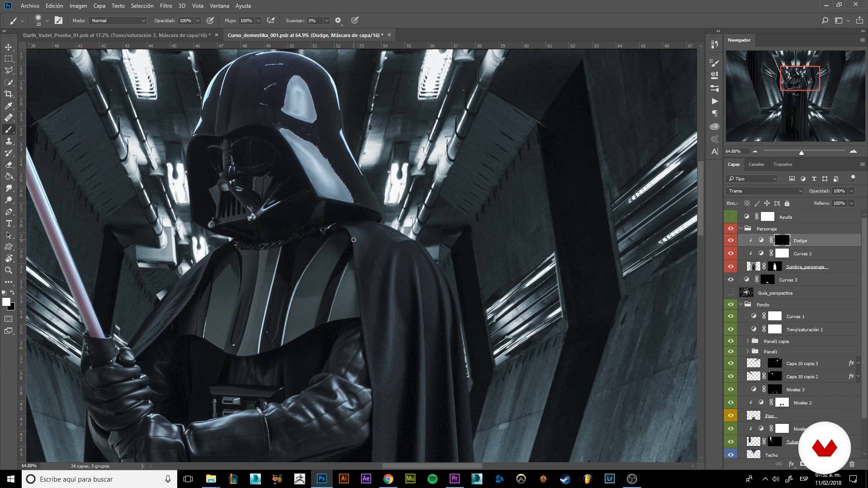Viewport: 868px width, 488px height.
Task: Select the Healing Brush tool
Action: click(x=9, y=117)
